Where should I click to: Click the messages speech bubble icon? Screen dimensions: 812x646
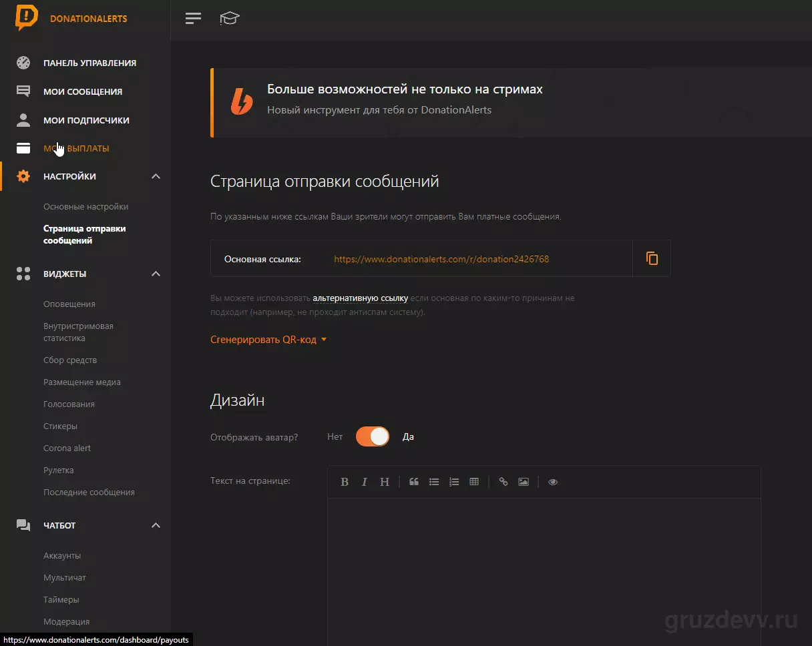point(23,92)
